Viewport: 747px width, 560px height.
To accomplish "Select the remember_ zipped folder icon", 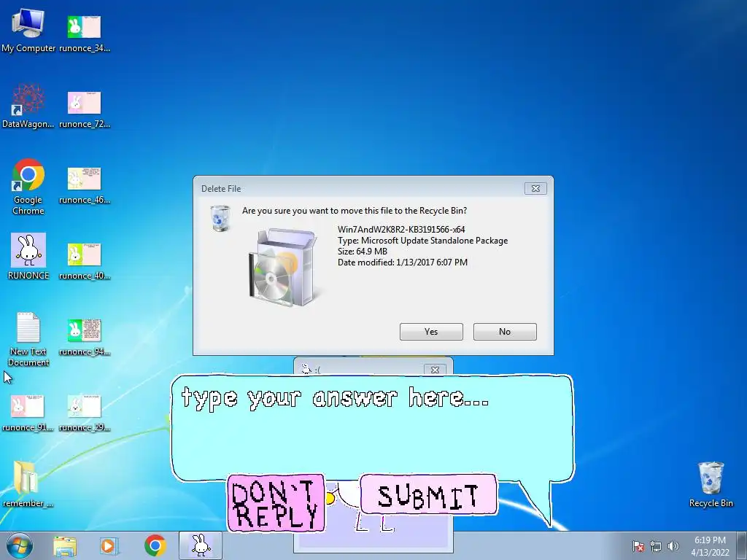I will (28, 484).
